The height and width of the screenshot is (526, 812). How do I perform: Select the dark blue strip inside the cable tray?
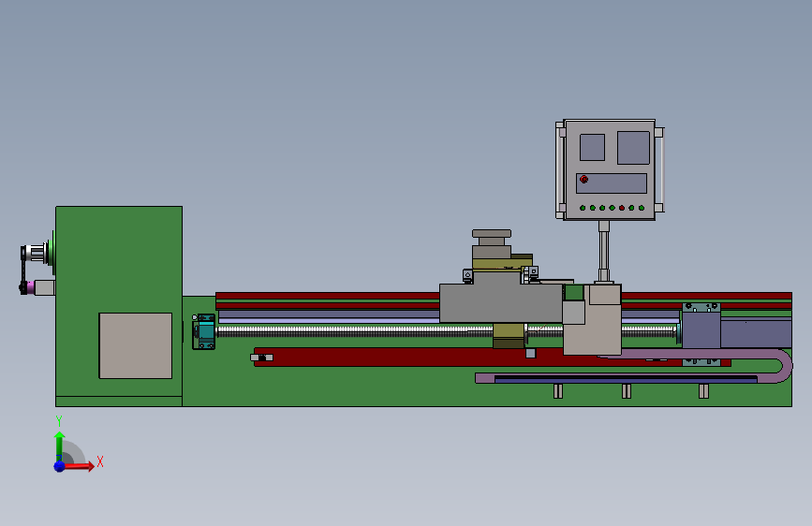[626, 379]
